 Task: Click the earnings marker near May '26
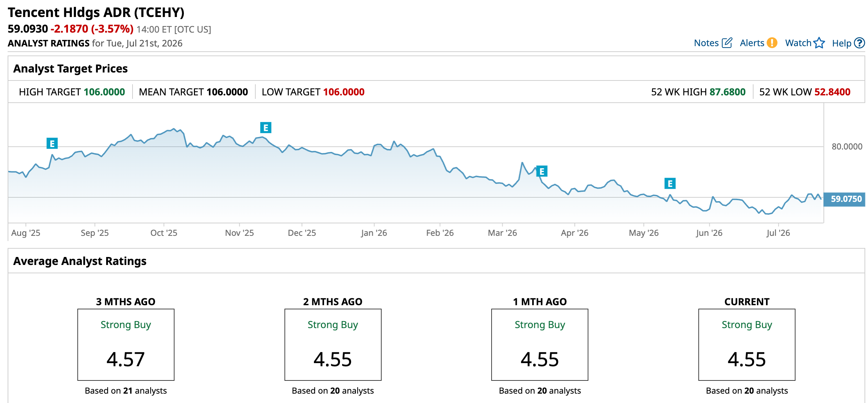click(670, 183)
